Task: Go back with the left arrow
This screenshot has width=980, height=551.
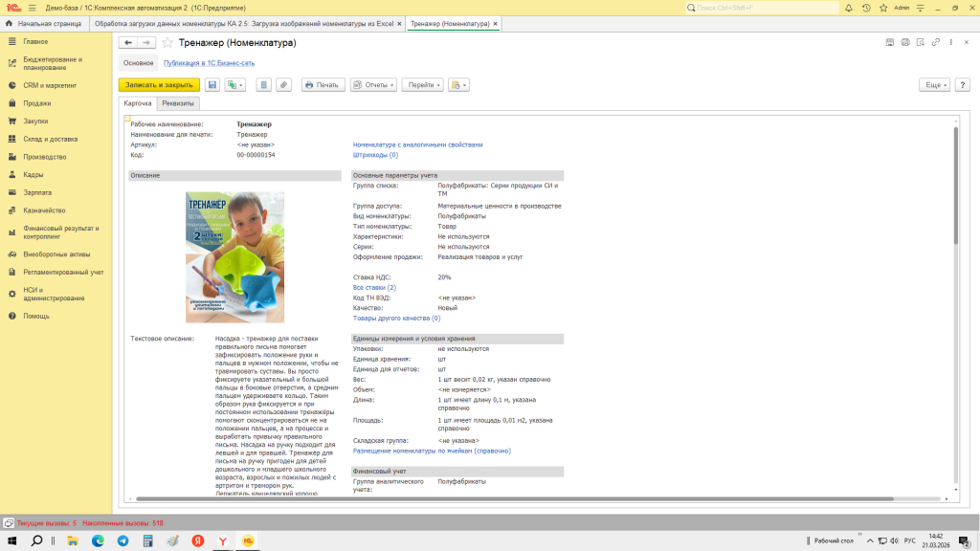Action: click(x=128, y=42)
